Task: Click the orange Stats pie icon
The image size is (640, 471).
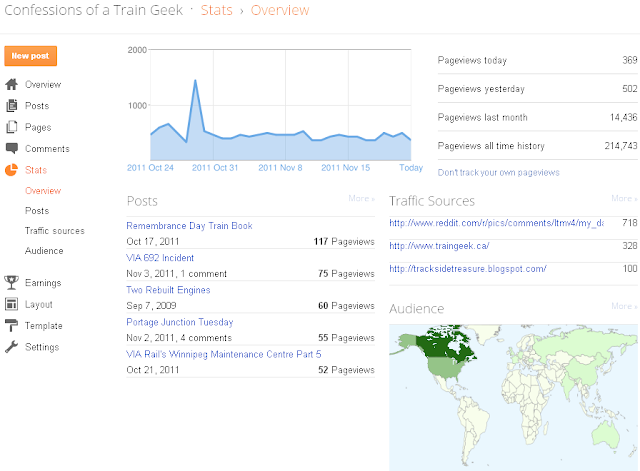Action: click(12, 170)
